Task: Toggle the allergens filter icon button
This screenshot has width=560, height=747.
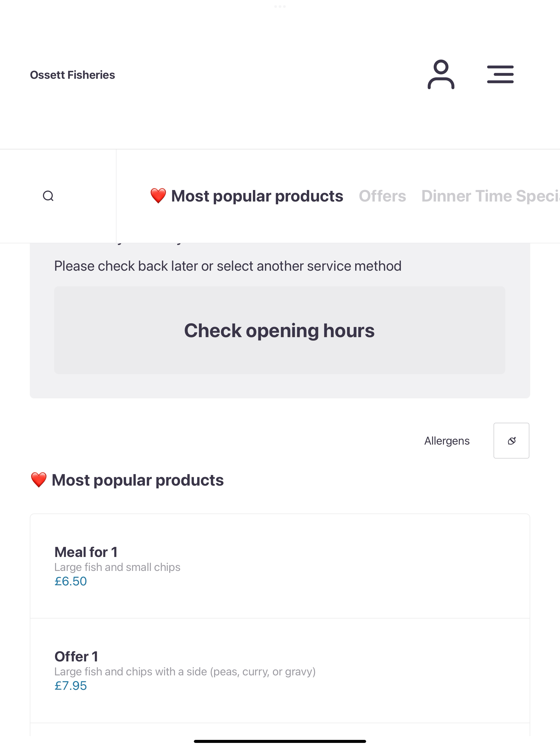Action: pyautogui.click(x=511, y=440)
